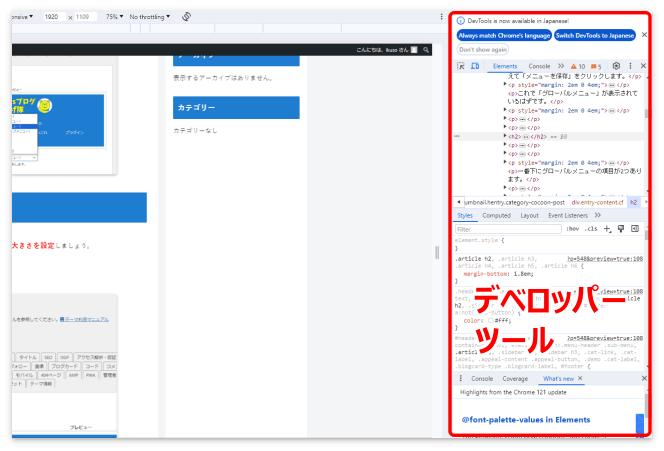Viewport: 664px width, 451px height.
Task: Click the 1109 height field
Action: 86,17
